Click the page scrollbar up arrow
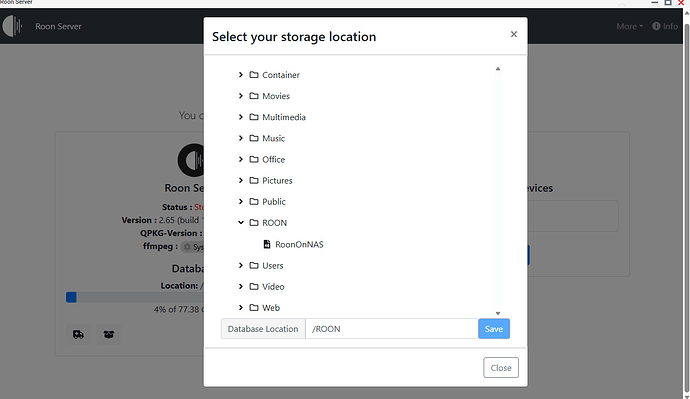The image size is (690, 399). pos(686,13)
